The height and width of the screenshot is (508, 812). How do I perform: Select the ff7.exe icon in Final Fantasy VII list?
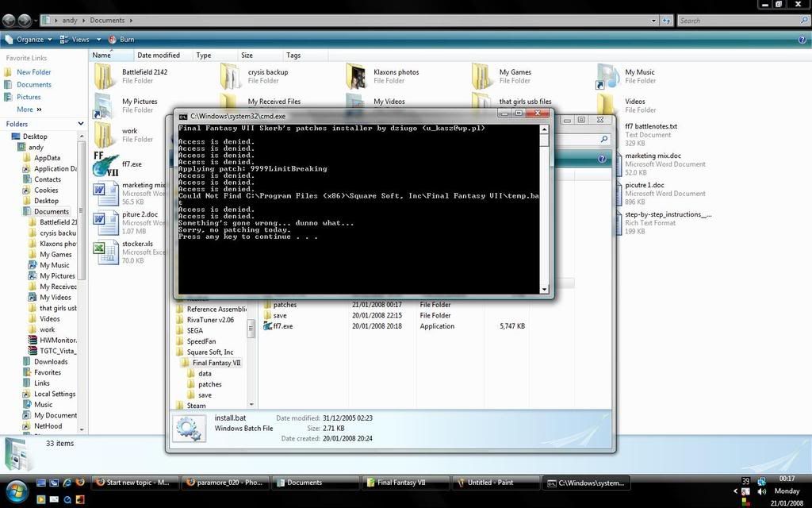267,326
